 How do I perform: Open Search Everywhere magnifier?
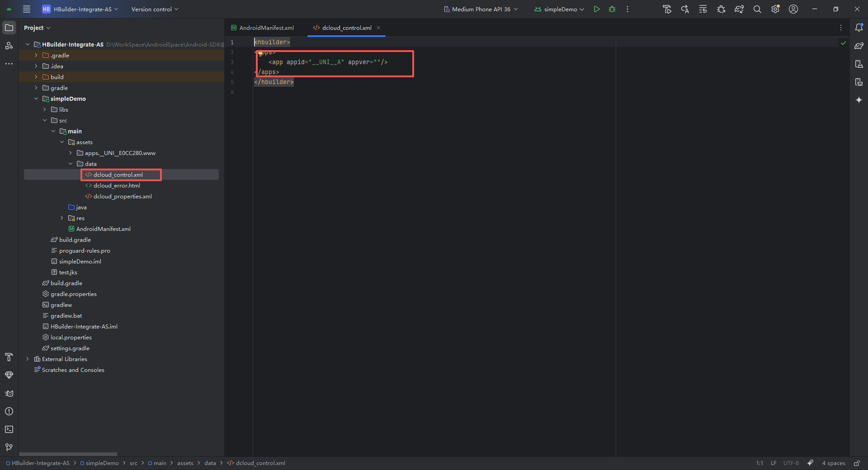pyautogui.click(x=757, y=9)
